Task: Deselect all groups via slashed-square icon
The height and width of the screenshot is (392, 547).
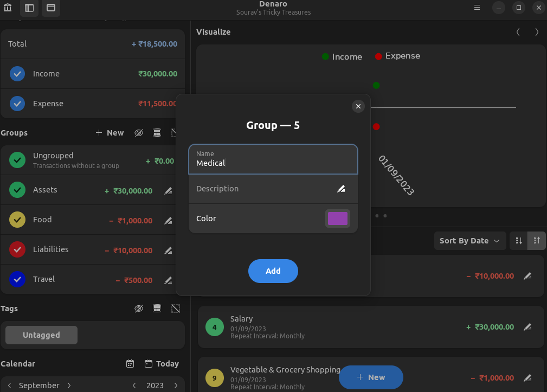Action: [175, 132]
